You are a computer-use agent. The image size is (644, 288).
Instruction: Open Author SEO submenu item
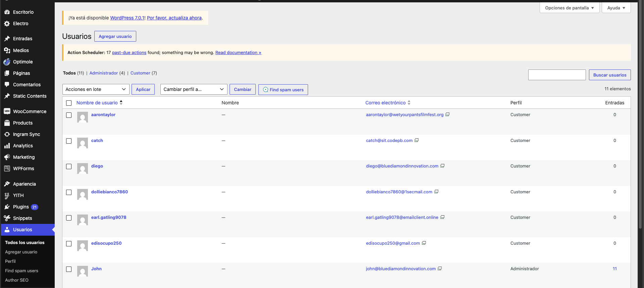[17, 280]
